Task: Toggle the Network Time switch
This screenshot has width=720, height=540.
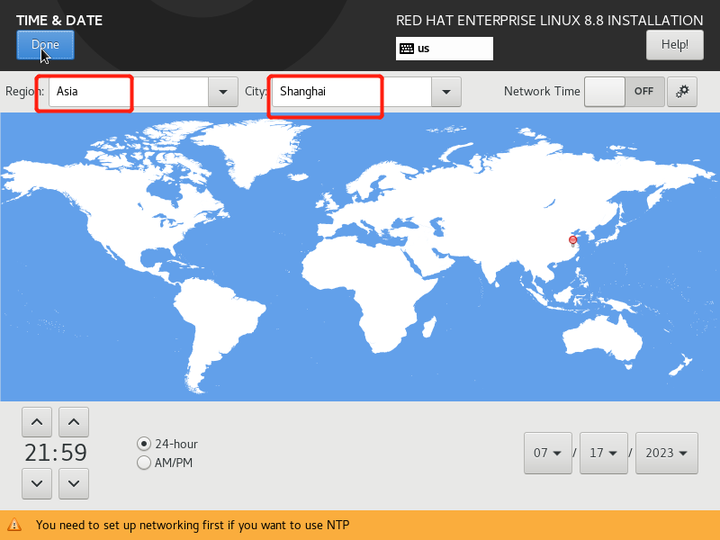Action: [624, 92]
